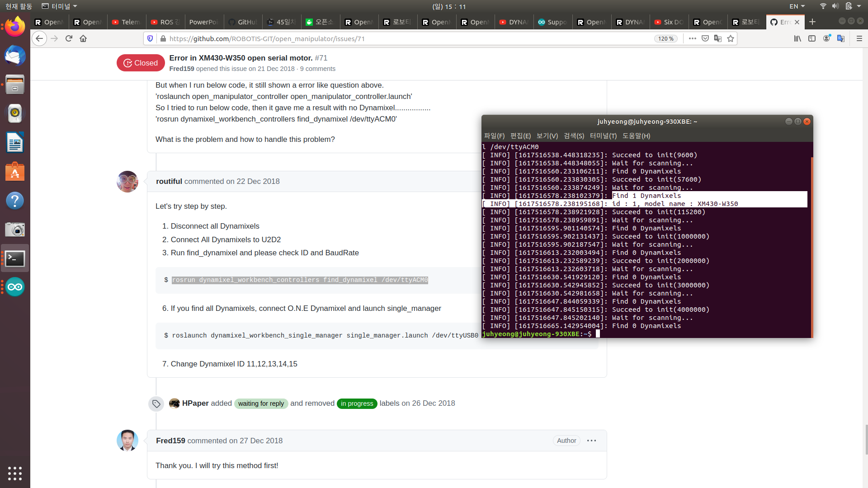Click the Firefox reload page icon
Screen dimensions: 868x488
coord(69,38)
